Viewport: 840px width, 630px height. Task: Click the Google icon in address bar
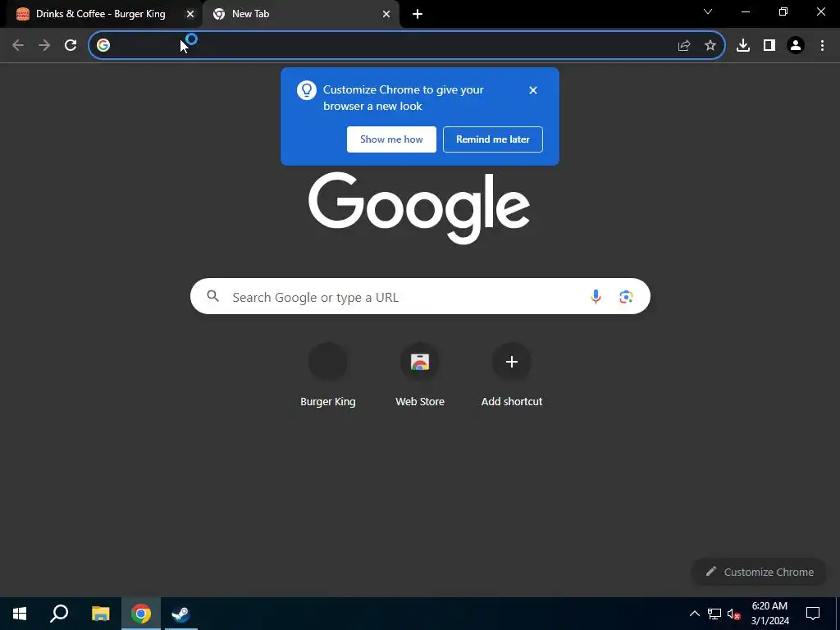[x=103, y=45]
